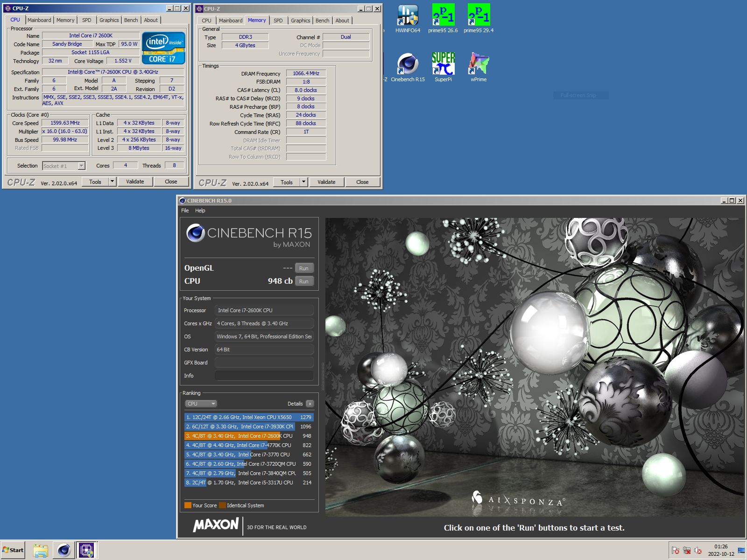The width and height of the screenshot is (747, 560).
Task: Click the Close button in the left CPU-Z window
Action: [171, 182]
